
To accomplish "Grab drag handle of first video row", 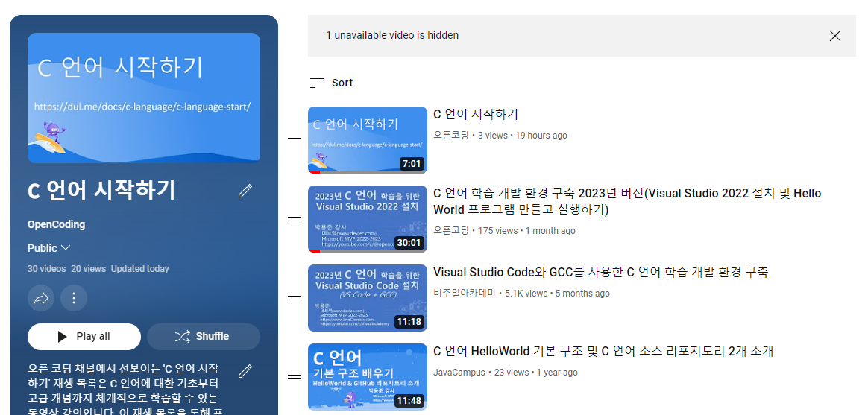I will coord(295,140).
